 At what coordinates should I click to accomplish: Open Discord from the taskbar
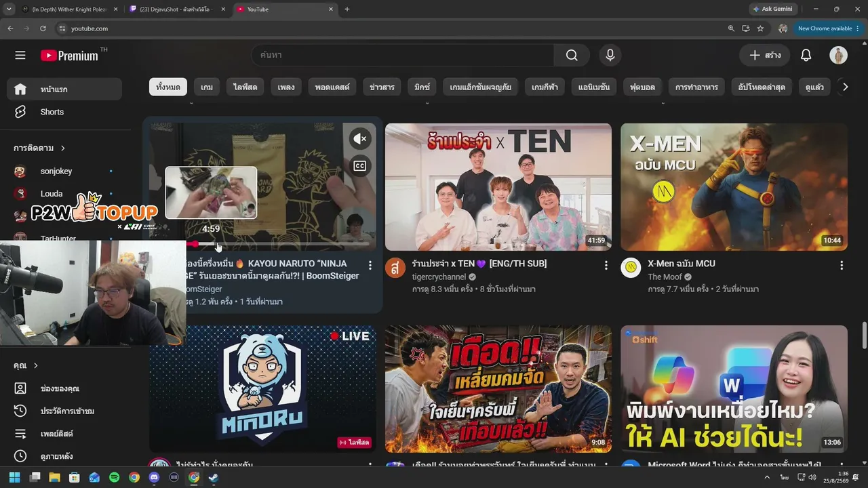(x=154, y=477)
